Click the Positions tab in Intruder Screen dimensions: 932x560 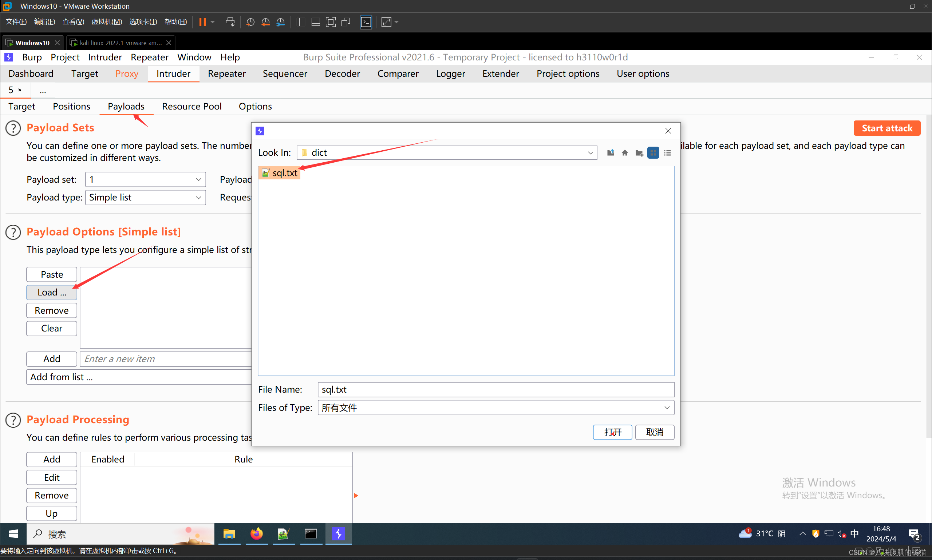[71, 106]
